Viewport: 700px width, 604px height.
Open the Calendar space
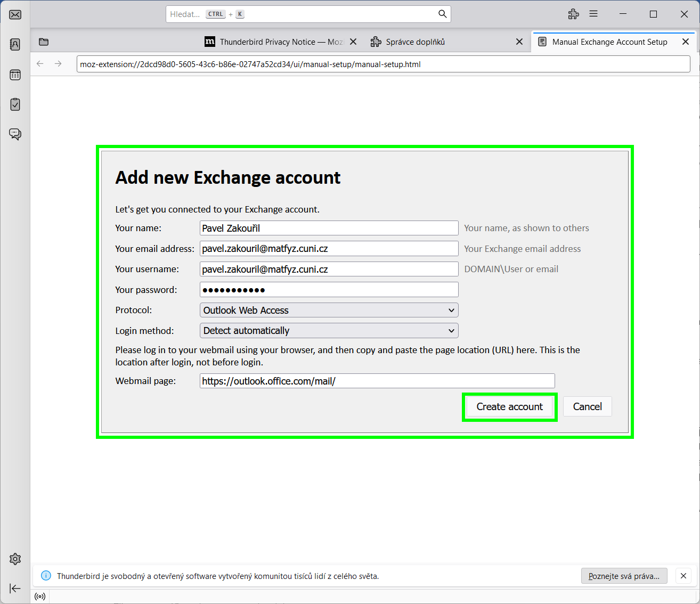(15, 75)
